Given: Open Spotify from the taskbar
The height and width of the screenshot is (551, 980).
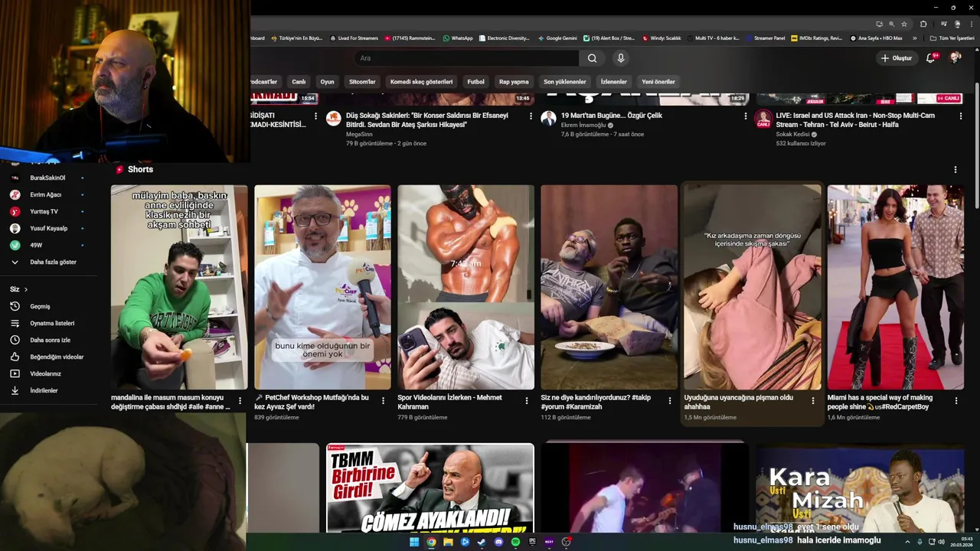Looking at the screenshot, I should (x=515, y=542).
